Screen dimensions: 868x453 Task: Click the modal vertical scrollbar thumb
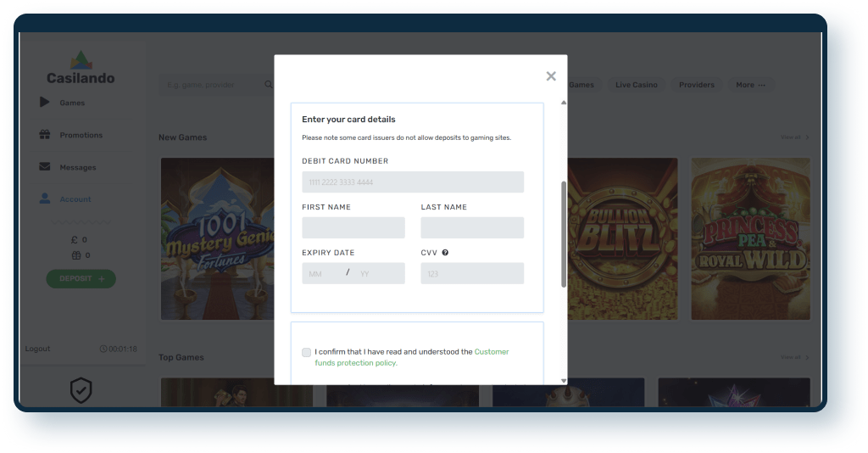(x=564, y=233)
